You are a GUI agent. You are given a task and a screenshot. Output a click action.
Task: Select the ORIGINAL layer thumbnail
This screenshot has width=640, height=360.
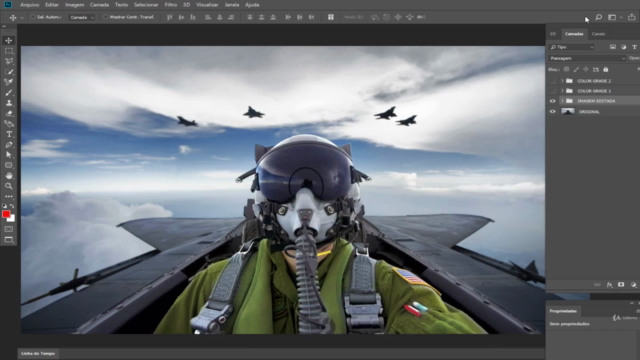568,111
